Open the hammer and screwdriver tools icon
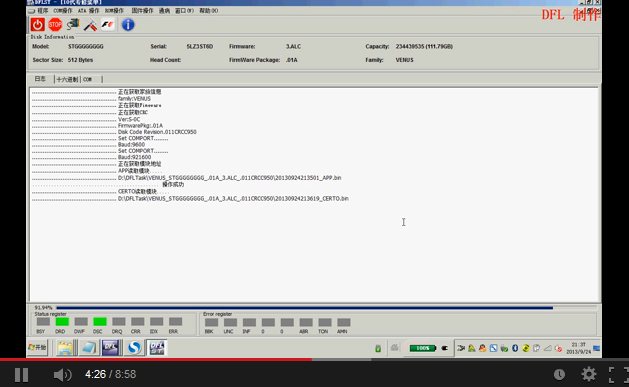This screenshot has height=387, width=629. 90,25
